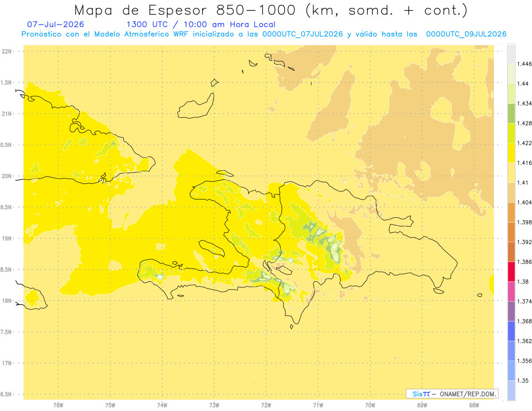Screen dimensions: 532x411
Task: Click the "1.392" colorbar value
Action: (524, 242)
